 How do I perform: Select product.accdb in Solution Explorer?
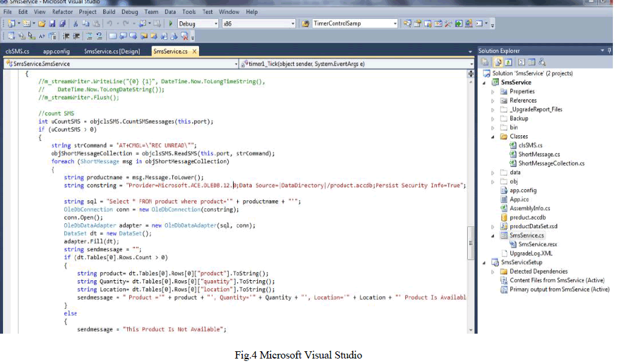coord(527,217)
